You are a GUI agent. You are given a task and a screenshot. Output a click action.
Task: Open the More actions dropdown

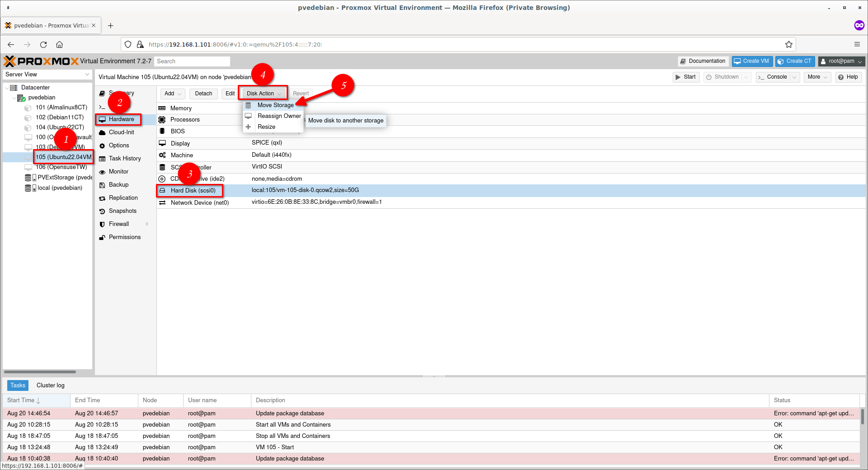tap(817, 77)
